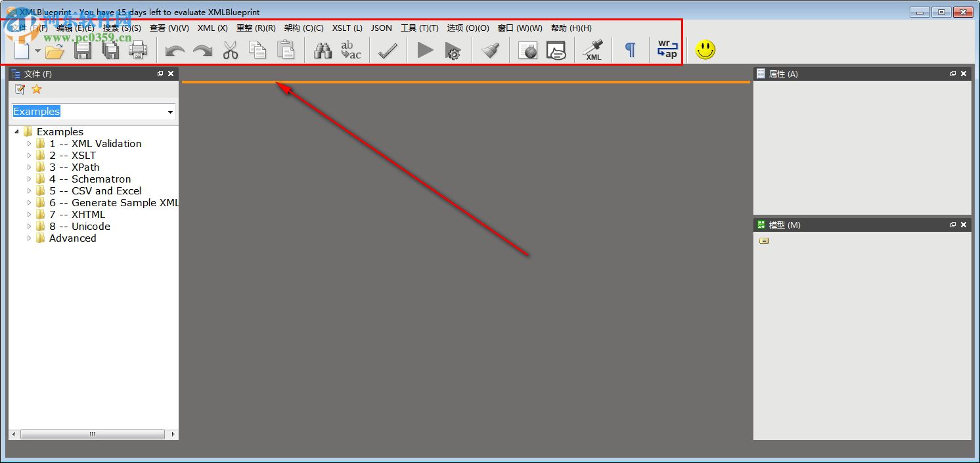This screenshot has width=980, height=463.
Task: Click the Open folder icon
Action: coord(55,51)
